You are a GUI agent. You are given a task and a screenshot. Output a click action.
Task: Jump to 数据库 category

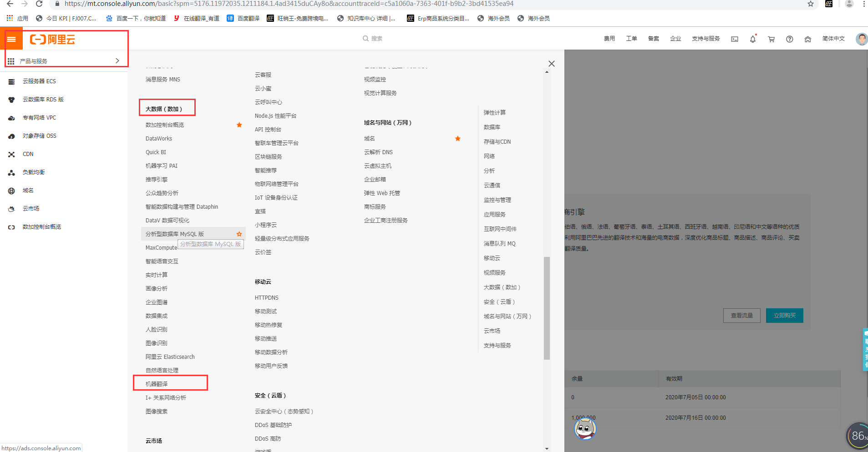coord(492,127)
